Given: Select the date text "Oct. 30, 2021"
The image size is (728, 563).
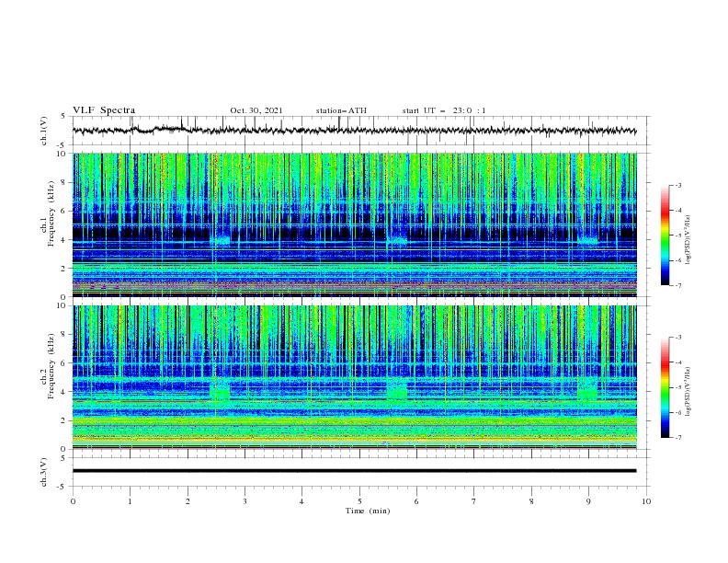Looking at the screenshot, I should tap(256, 110).
